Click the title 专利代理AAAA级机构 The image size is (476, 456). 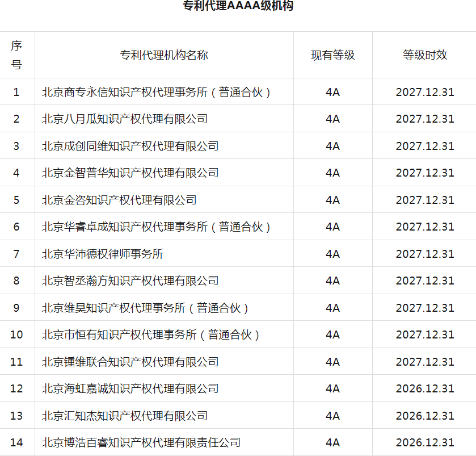pyautogui.click(x=238, y=7)
